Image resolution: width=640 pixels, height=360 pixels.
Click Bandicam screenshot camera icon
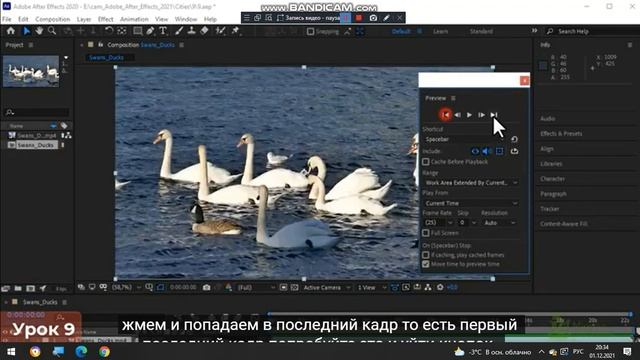pos(373,18)
